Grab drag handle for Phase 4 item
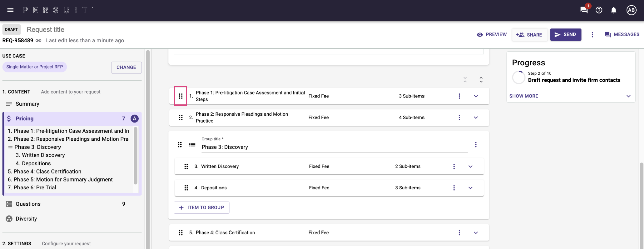Image resolution: width=644 pixels, height=249 pixels. click(x=180, y=233)
